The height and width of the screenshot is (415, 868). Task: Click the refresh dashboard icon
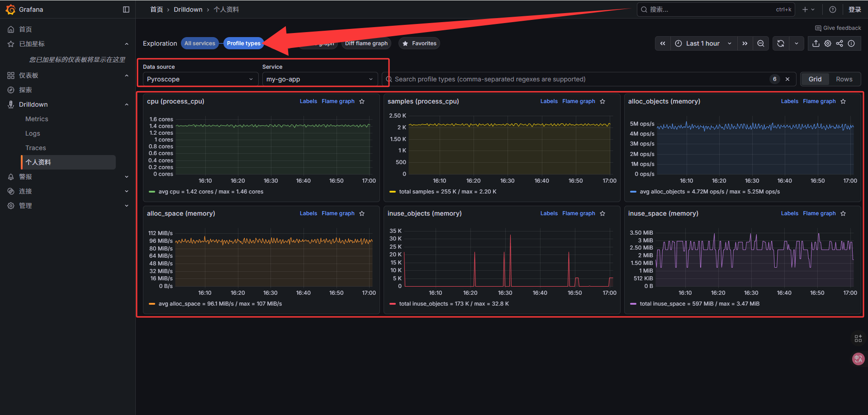click(780, 43)
